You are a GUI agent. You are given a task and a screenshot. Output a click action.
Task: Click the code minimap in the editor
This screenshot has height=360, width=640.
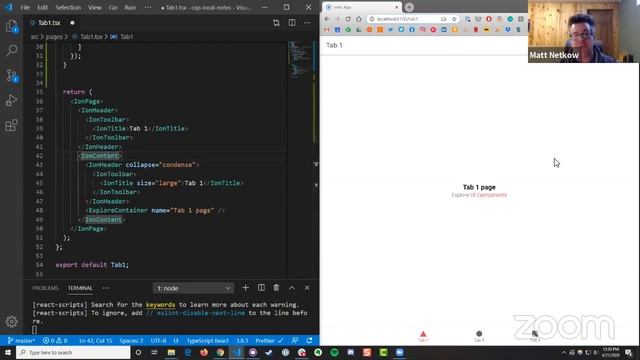click(300, 59)
